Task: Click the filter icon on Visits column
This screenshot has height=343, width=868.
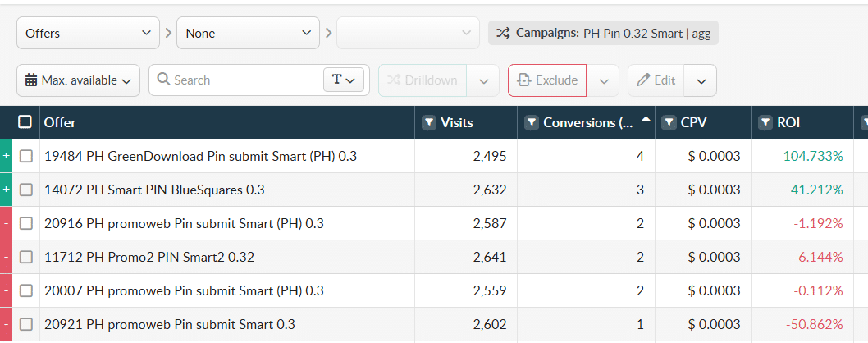Action: pyautogui.click(x=428, y=122)
